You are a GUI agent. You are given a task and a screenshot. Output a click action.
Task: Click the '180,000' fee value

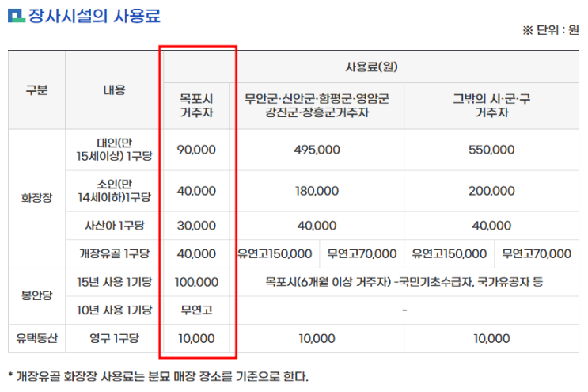coord(317,191)
